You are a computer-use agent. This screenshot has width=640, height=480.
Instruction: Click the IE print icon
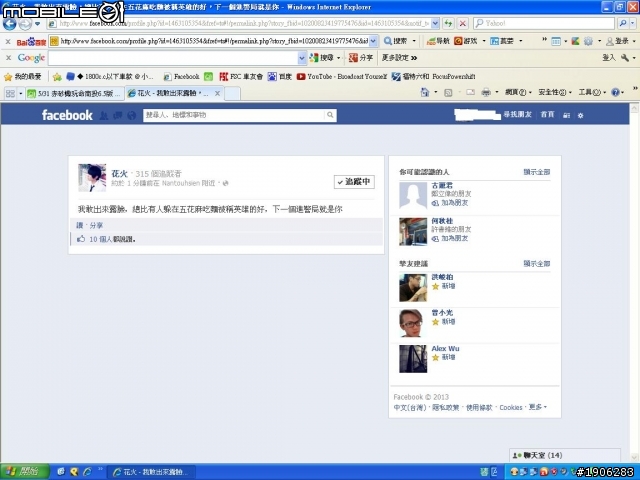click(x=486, y=93)
